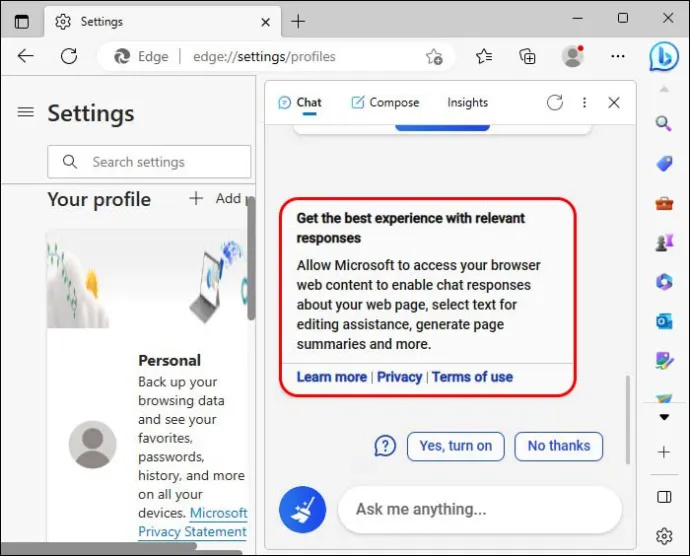
Task: Open the Image Creator sidebar icon
Action: click(664, 361)
